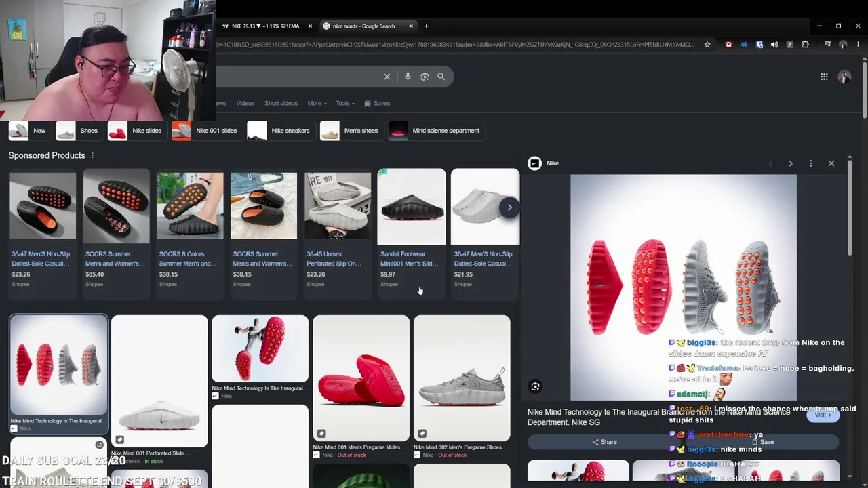
Task: Search inside preview image with Lens
Action: coord(535,386)
